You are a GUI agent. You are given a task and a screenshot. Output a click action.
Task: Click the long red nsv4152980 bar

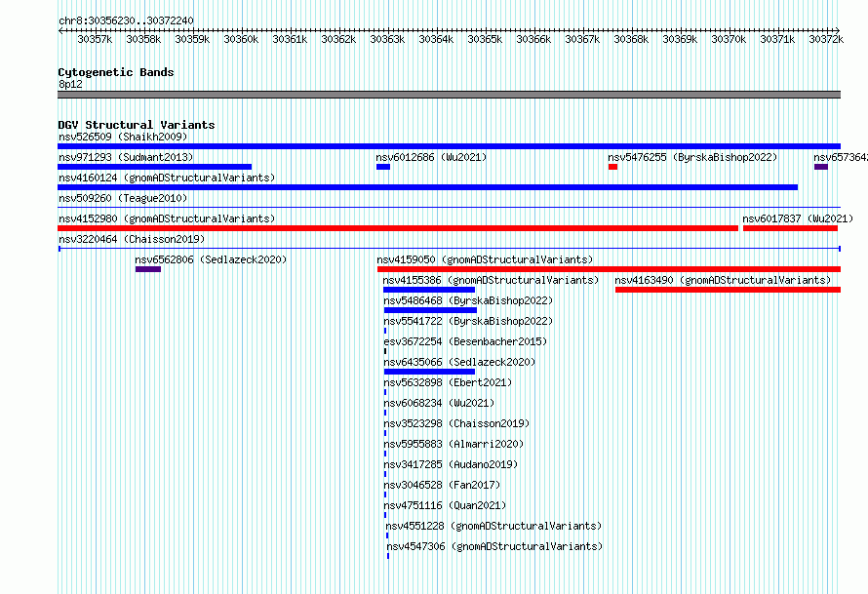pos(398,228)
